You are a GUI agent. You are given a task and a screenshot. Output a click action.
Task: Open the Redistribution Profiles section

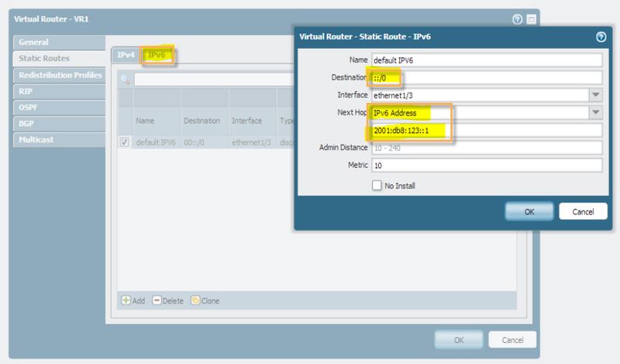[x=60, y=75]
